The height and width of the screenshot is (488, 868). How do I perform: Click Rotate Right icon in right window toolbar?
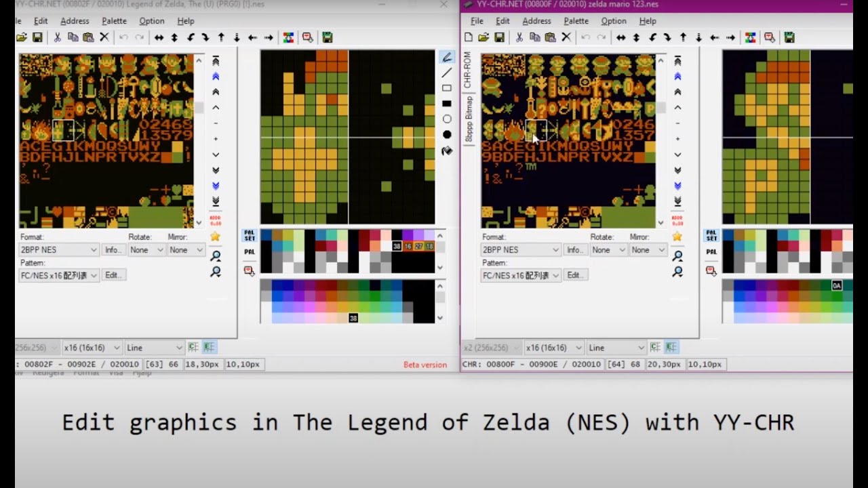tap(667, 37)
